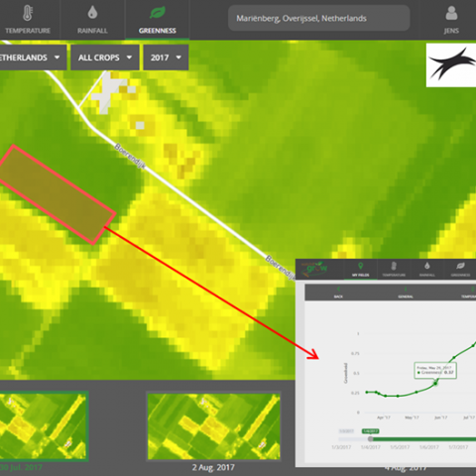Viewport: 476px width, 476px height.
Task: Select the inset panel's thermometer icon
Action: tap(394, 266)
